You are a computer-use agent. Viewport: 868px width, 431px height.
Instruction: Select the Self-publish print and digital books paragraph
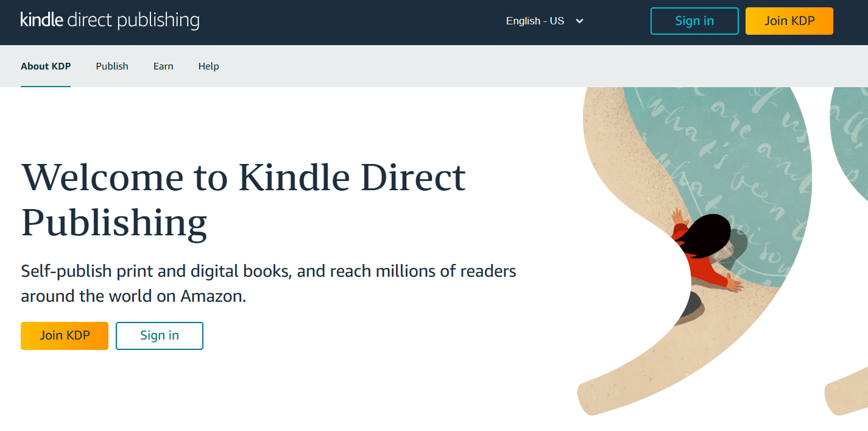tap(269, 283)
